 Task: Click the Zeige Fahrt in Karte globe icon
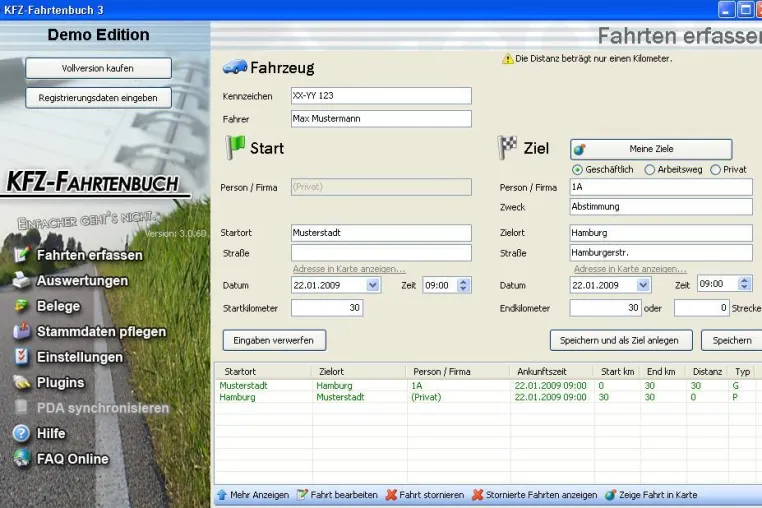pos(610,495)
